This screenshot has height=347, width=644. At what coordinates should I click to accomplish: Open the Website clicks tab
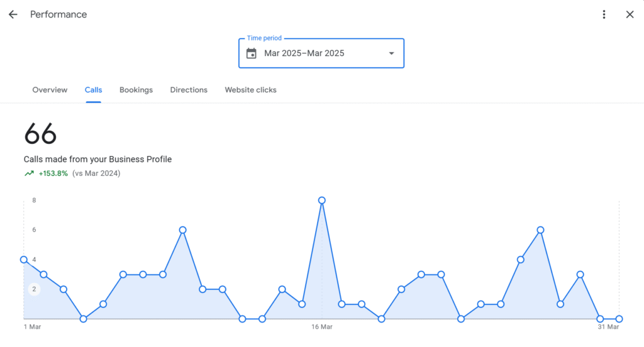250,90
